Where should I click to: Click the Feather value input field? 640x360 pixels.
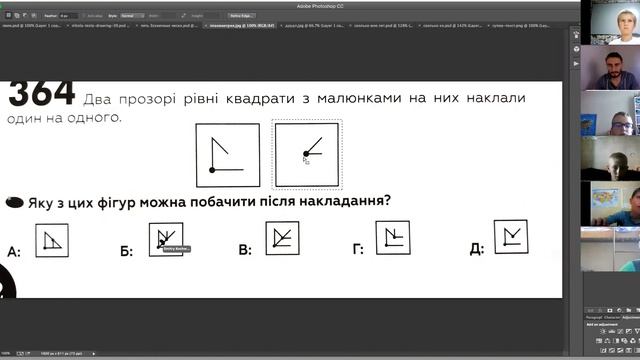coord(69,16)
